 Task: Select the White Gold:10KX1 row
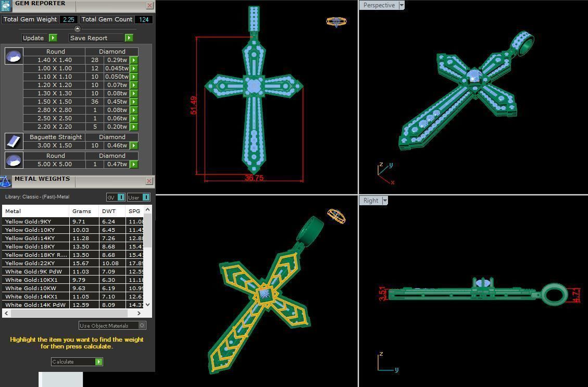[x=73, y=280]
